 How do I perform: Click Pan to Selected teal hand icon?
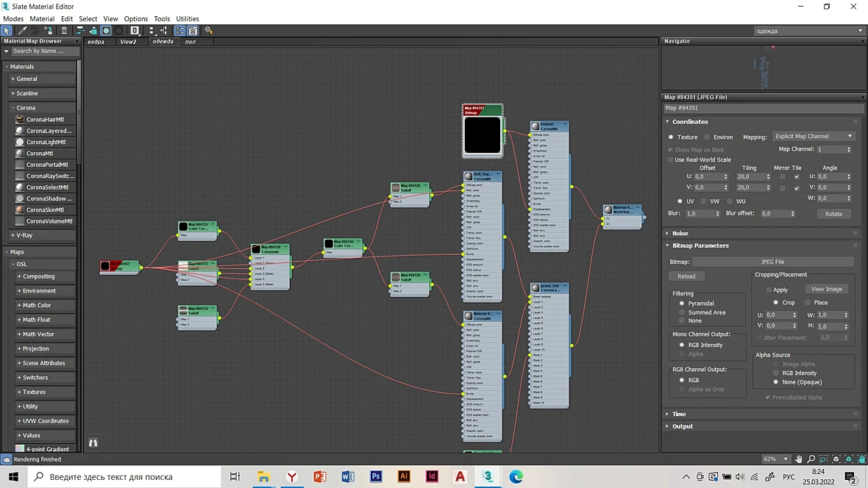pos(862,459)
